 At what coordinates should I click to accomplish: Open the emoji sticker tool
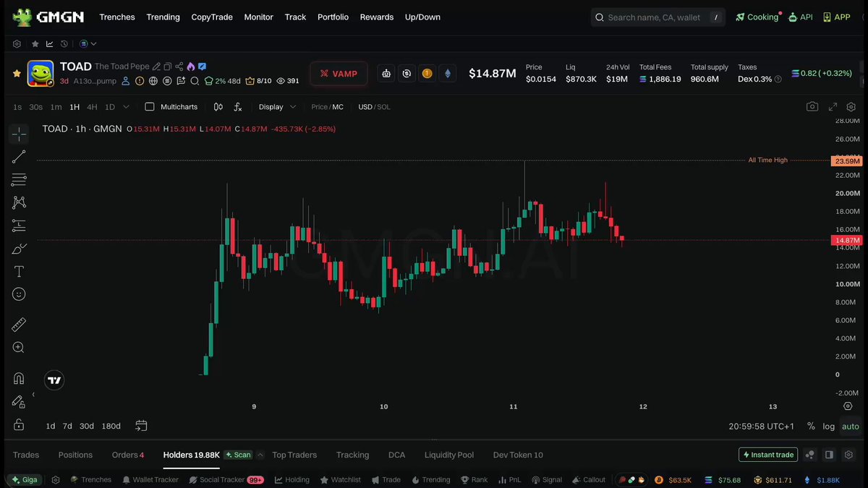pyautogui.click(x=19, y=294)
